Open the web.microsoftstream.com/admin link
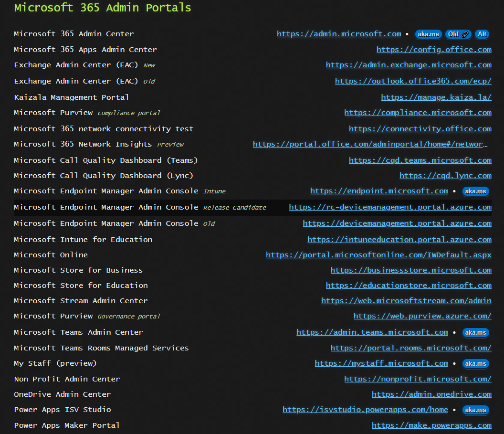 pyautogui.click(x=406, y=301)
